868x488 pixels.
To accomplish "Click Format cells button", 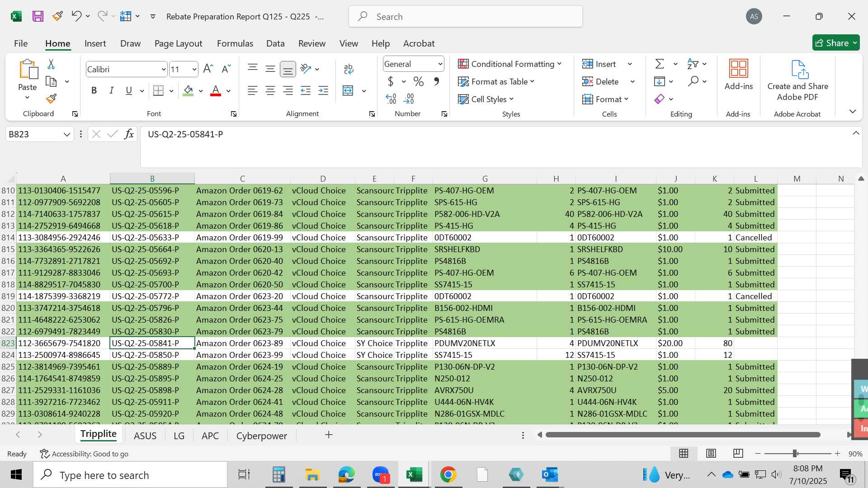I will 606,99.
